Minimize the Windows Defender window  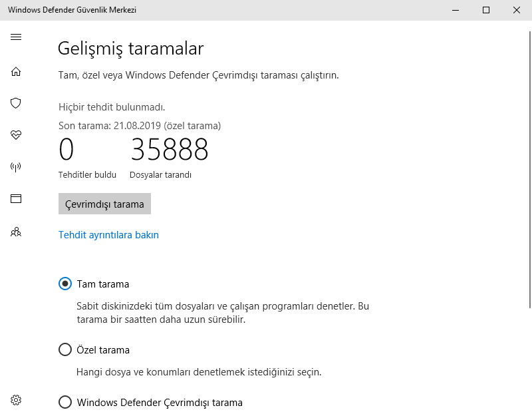click(456, 10)
